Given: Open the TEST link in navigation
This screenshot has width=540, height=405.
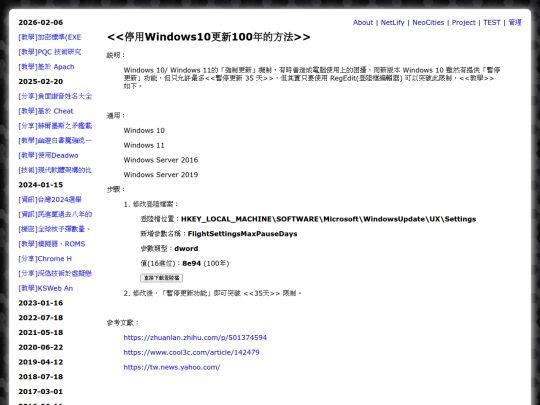Looking at the screenshot, I should (491, 22).
